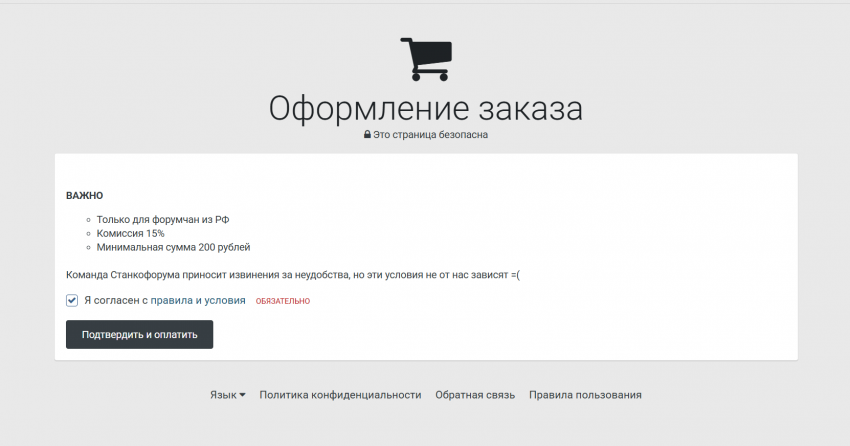Toggle the "Я согласен" agreement checkbox
The height and width of the screenshot is (446, 850).
pos(72,300)
